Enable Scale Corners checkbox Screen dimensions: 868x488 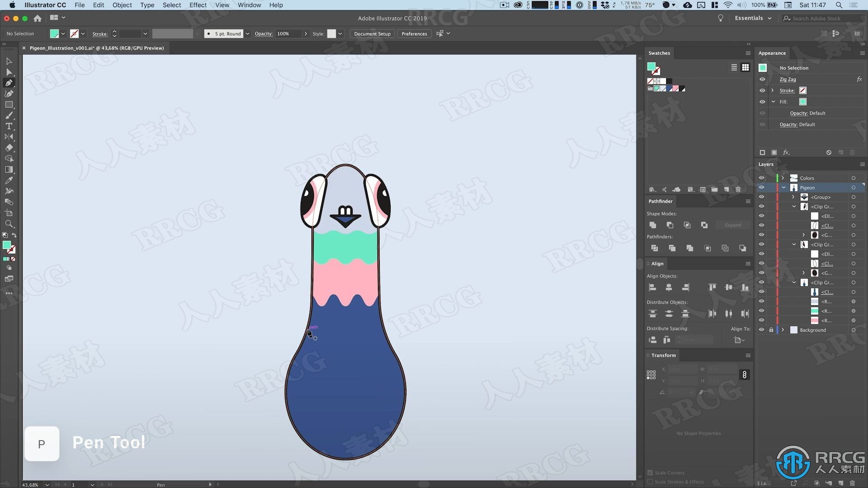coord(650,473)
